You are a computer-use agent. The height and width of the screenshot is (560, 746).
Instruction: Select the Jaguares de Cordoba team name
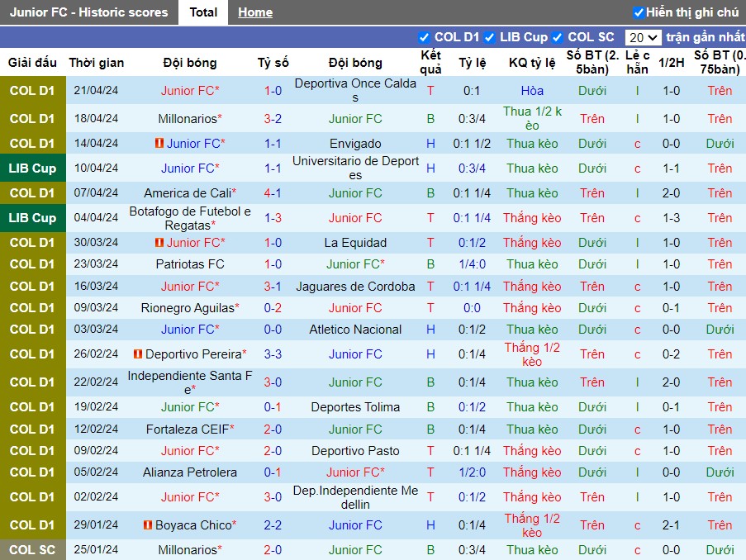pyautogui.click(x=355, y=287)
